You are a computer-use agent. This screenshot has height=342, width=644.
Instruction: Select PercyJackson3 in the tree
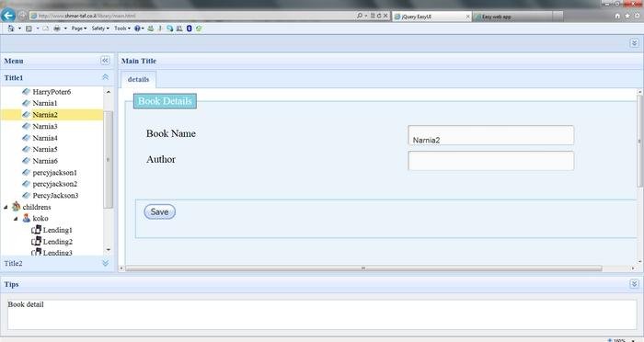(x=55, y=195)
